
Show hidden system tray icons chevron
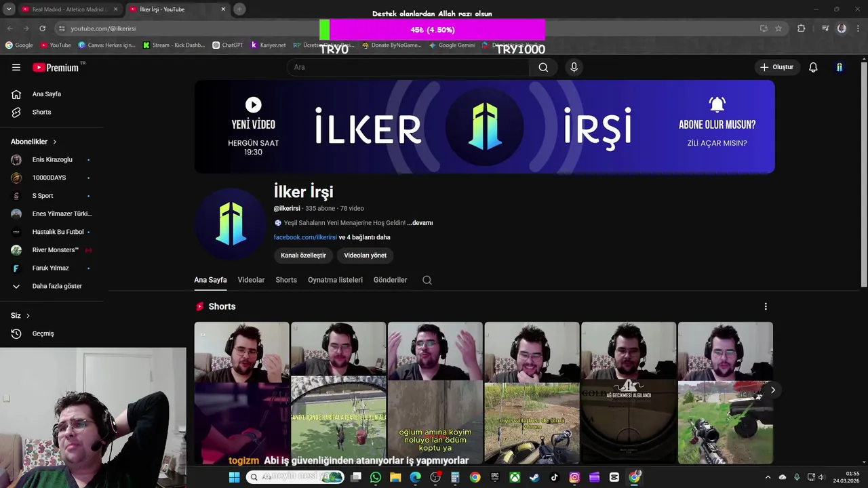[768, 477]
